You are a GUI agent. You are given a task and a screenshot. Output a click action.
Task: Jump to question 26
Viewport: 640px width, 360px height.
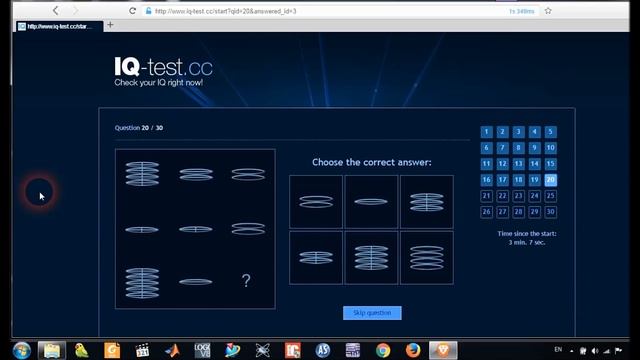(x=486, y=212)
